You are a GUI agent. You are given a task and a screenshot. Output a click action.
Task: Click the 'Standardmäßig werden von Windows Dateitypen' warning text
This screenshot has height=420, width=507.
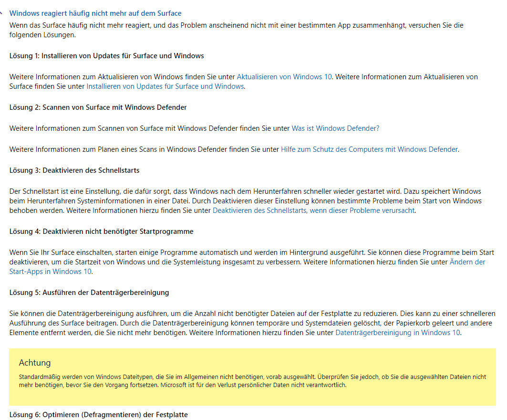point(252,381)
